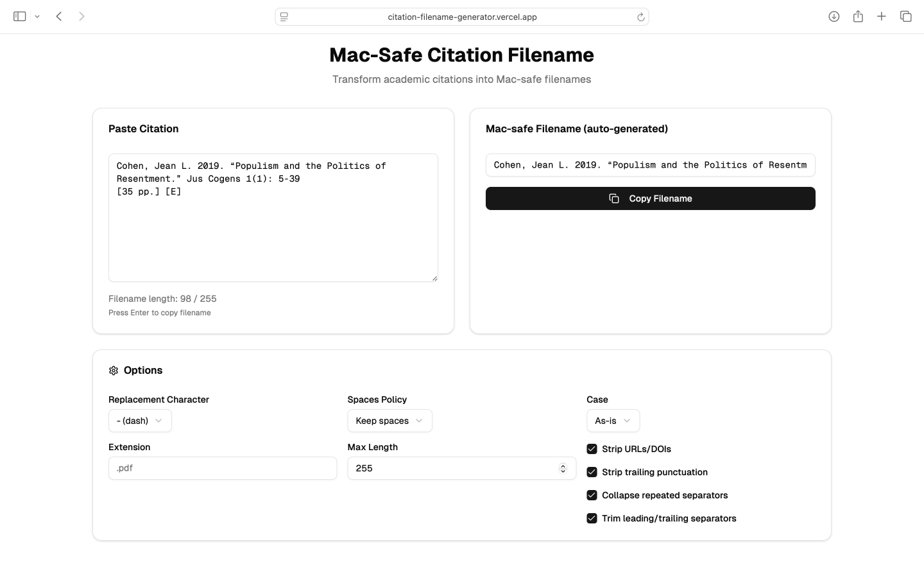Navigate back using the back arrow
The width and height of the screenshot is (924, 578).
[59, 16]
